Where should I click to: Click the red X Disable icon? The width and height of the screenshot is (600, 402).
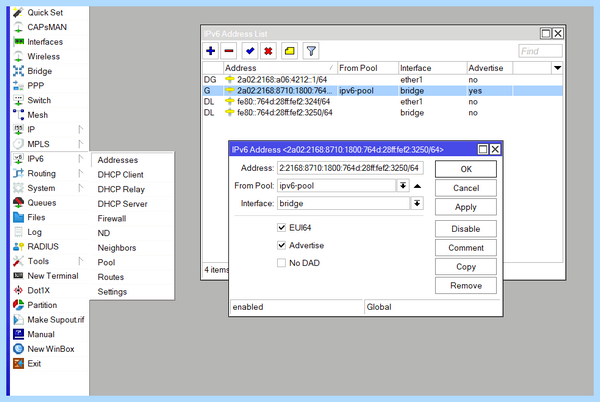click(268, 51)
